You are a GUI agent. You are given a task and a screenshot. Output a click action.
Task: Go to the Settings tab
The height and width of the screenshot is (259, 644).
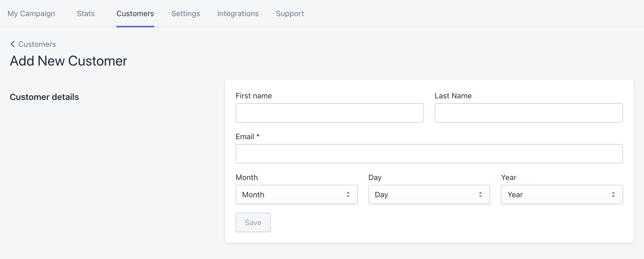[x=186, y=13]
